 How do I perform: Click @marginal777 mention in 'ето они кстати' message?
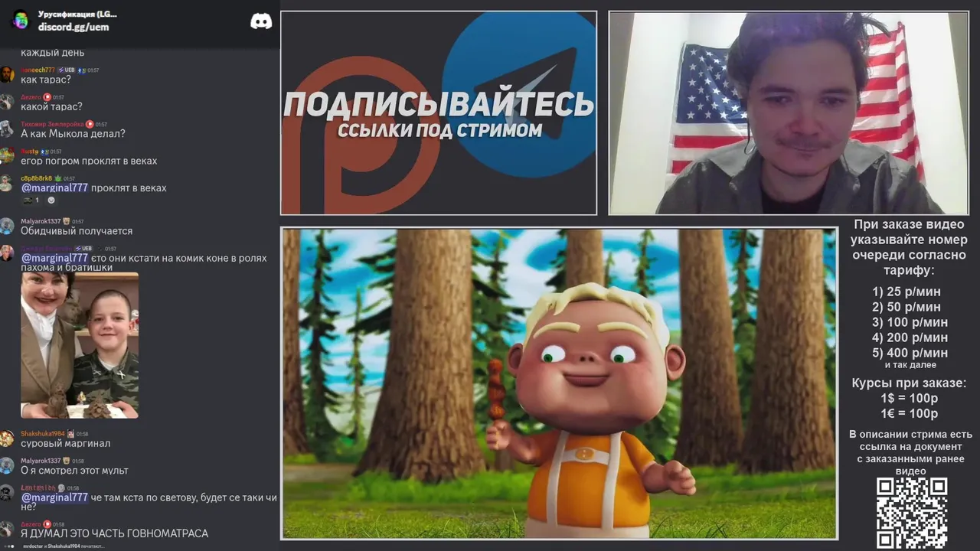[x=54, y=258]
